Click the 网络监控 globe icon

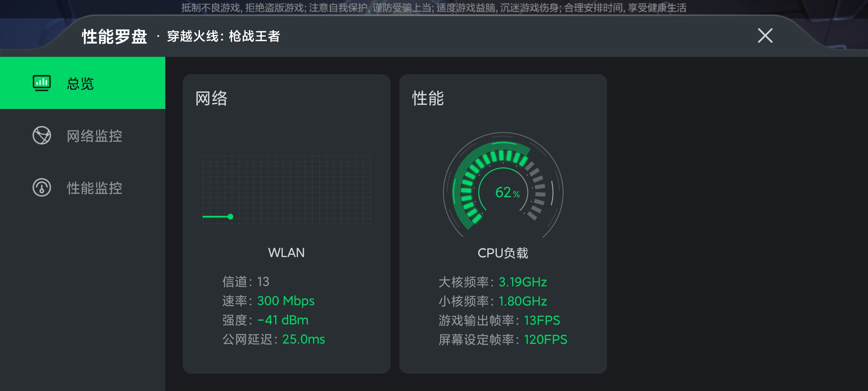tap(42, 135)
